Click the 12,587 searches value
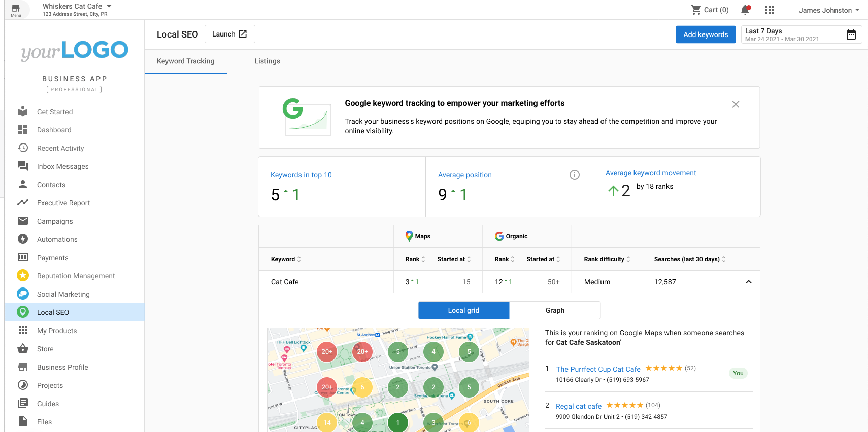The width and height of the screenshot is (868, 432). coord(665,282)
